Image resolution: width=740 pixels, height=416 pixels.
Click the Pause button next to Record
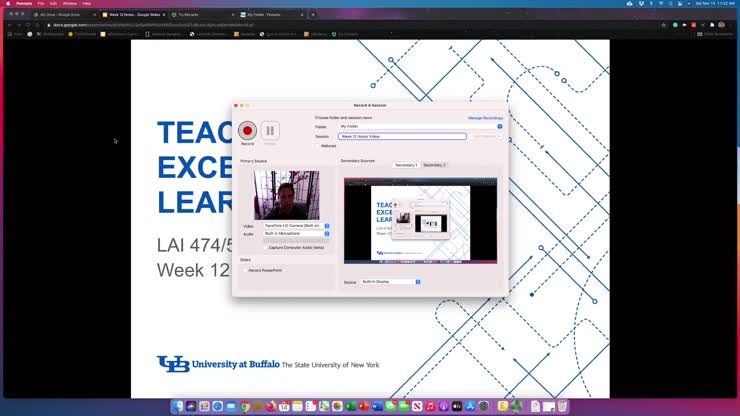coord(270,131)
